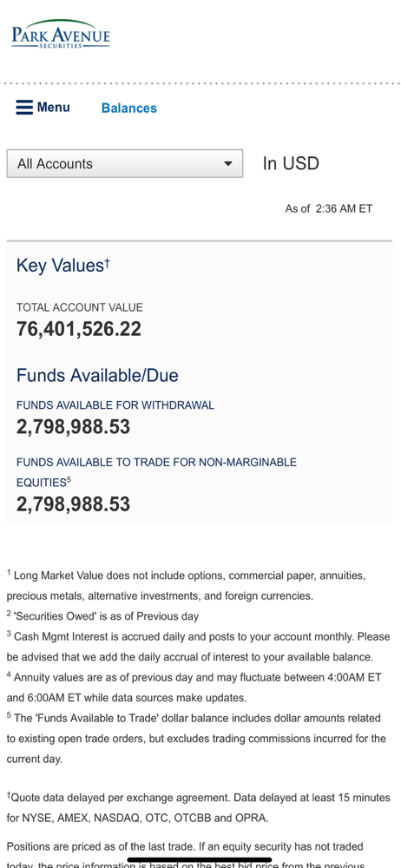Viewport: 401px width, 868px height.
Task: Open Funds Available to Trade for Non-Marginable link
Action: (x=156, y=472)
